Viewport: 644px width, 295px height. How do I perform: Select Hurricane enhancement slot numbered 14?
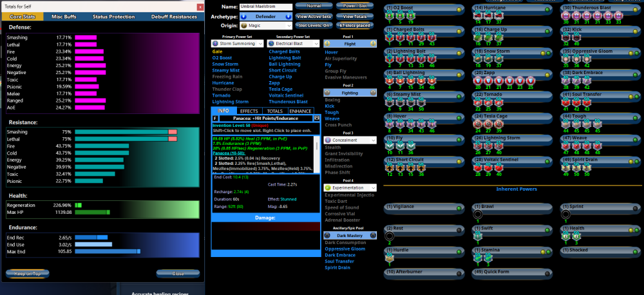[478, 16]
